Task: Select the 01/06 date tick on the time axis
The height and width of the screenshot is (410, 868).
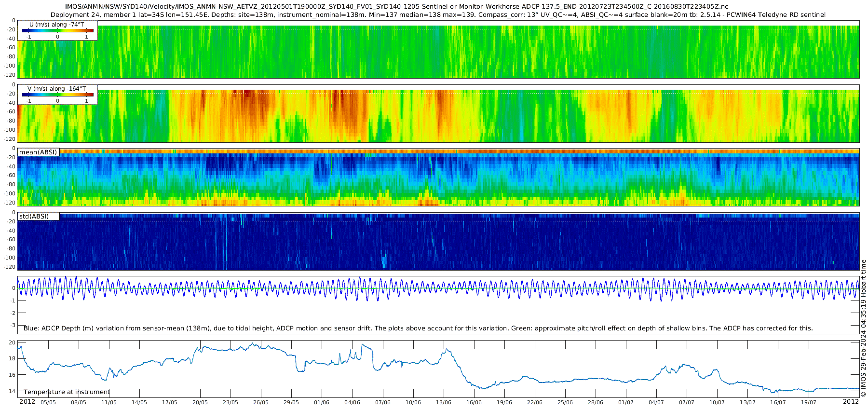Action: 322,402
